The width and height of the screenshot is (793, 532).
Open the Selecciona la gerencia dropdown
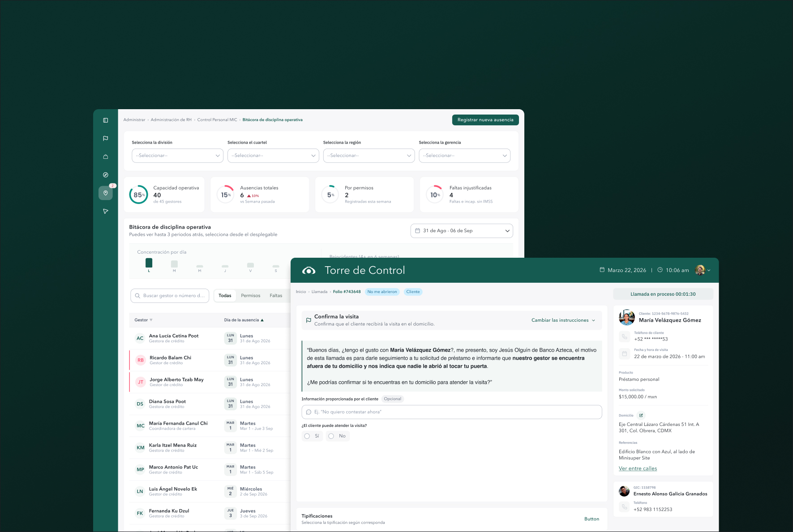click(465, 156)
